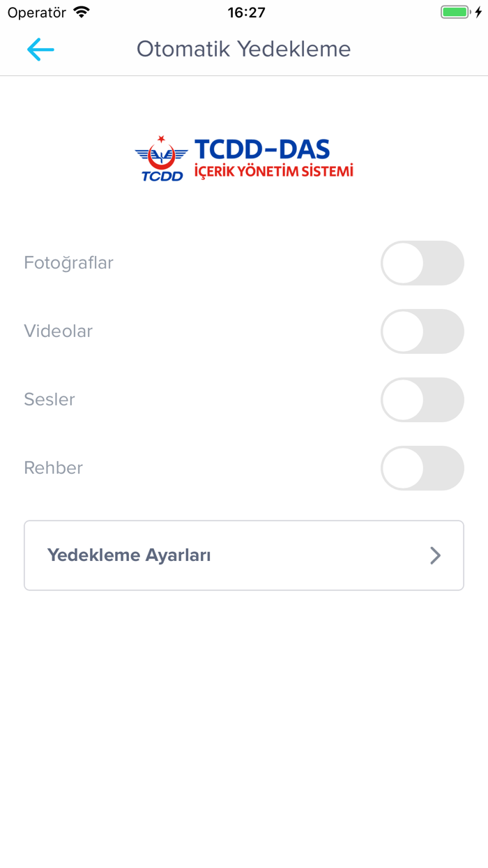Expand the Yedekleme Ayarları chevron

click(x=435, y=555)
